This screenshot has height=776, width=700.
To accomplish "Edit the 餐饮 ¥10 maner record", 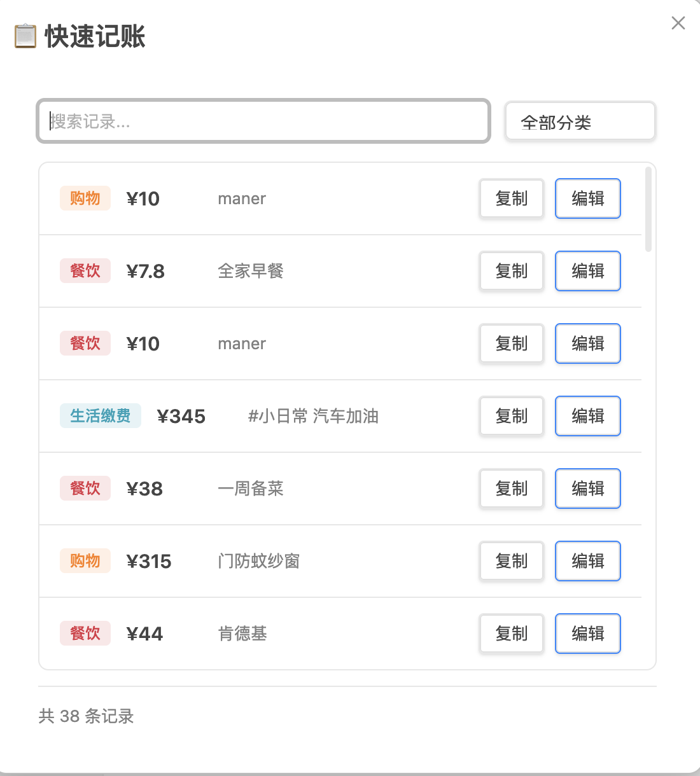I will click(587, 343).
